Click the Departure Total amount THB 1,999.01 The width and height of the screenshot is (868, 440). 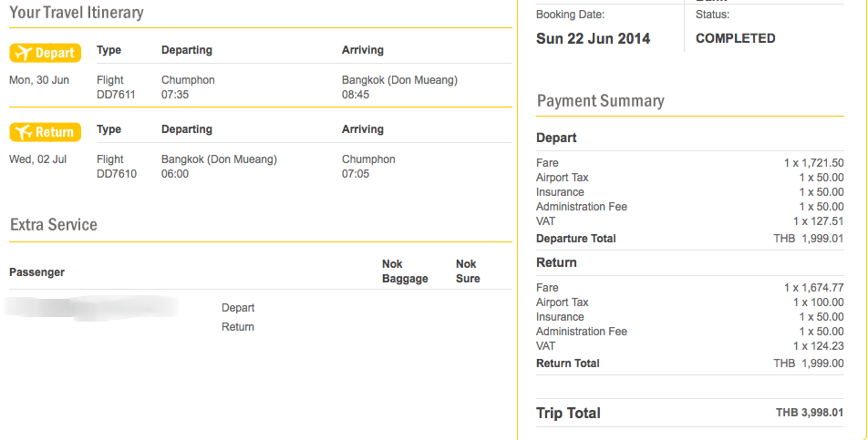(809, 239)
